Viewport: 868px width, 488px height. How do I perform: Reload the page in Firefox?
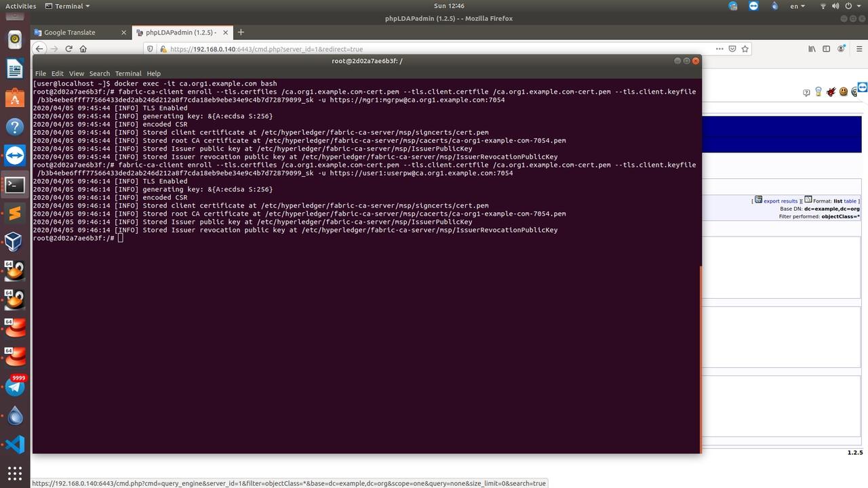point(68,49)
